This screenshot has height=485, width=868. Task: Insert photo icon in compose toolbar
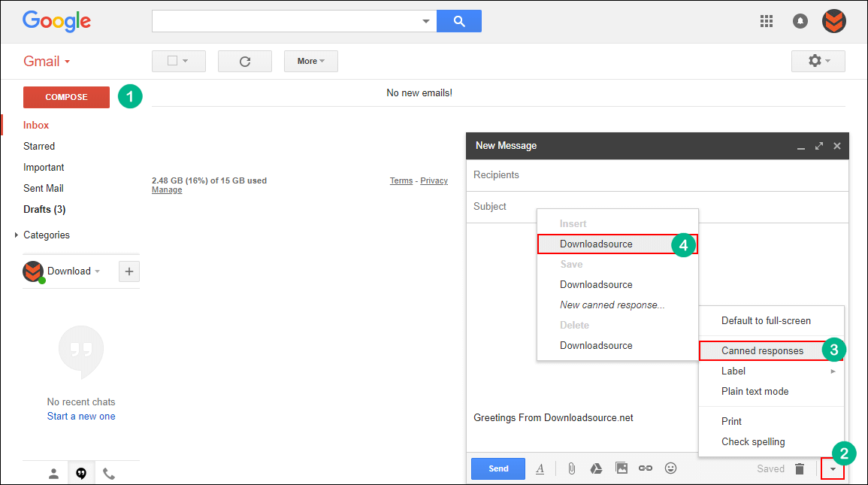pyautogui.click(x=622, y=468)
